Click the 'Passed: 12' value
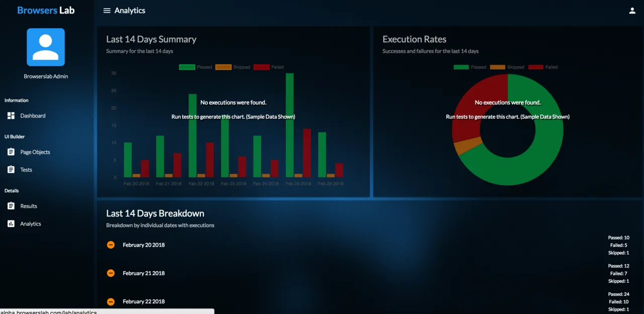This screenshot has height=314, width=644. pyautogui.click(x=619, y=266)
